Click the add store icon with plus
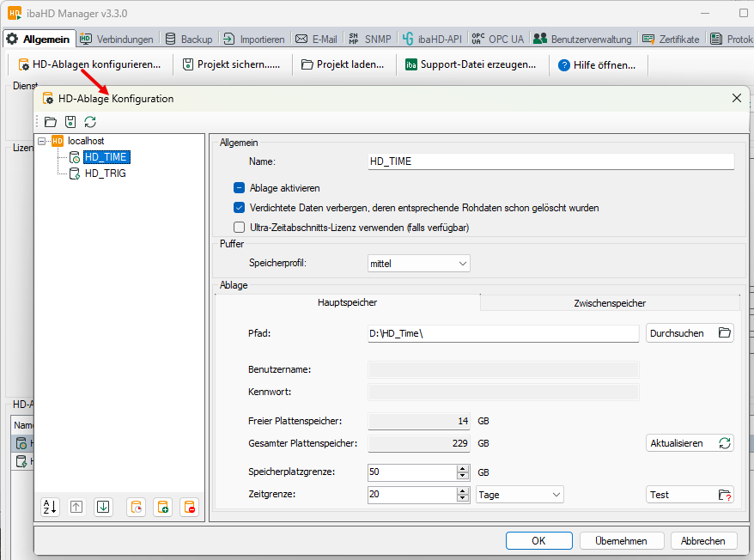 tap(162, 507)
